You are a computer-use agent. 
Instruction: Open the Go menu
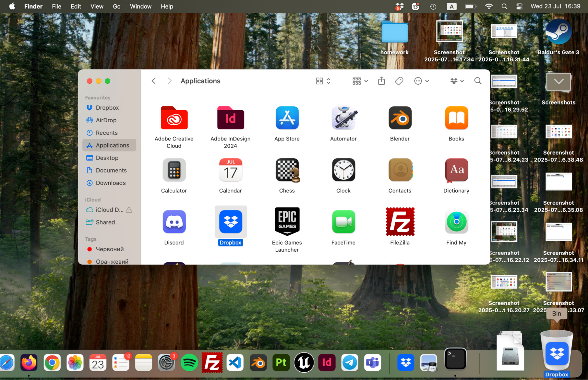116,6
